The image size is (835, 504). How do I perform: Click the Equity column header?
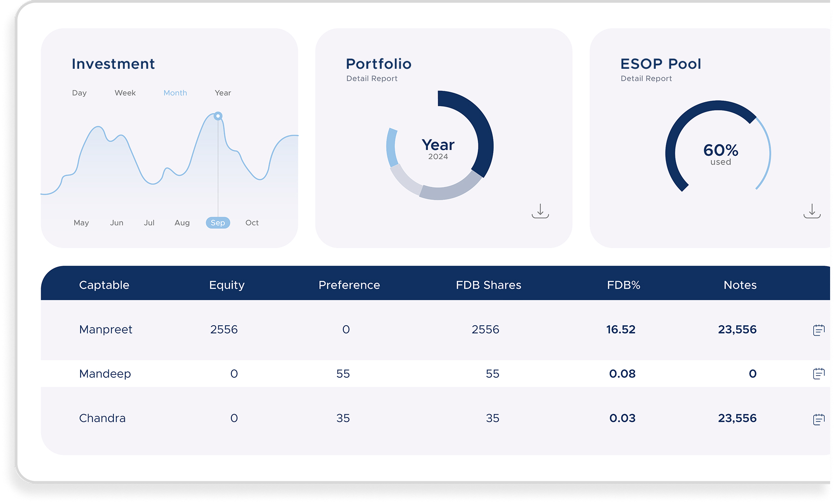(x=226, y=285)
